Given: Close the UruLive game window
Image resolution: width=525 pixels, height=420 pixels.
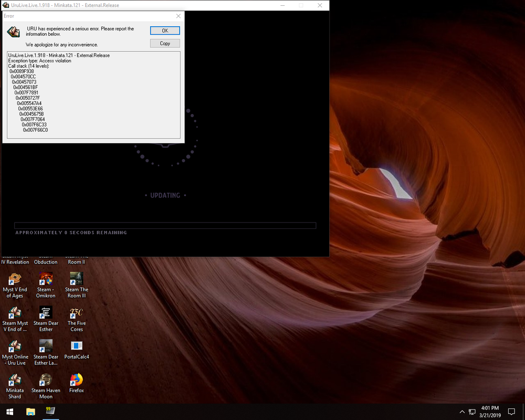Looking at the screenshot, I should pyautogui.click(x=320, y=5).
